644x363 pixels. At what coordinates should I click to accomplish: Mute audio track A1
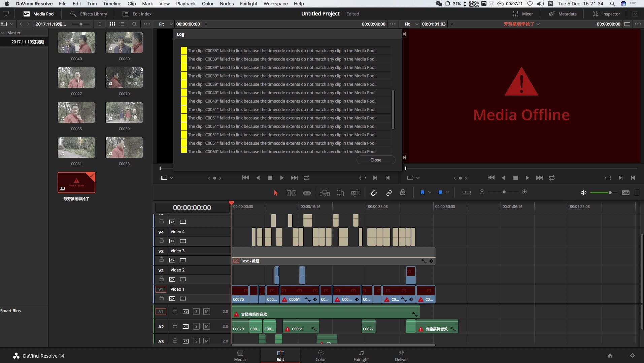pyautogui.click(x=207, y=312)
